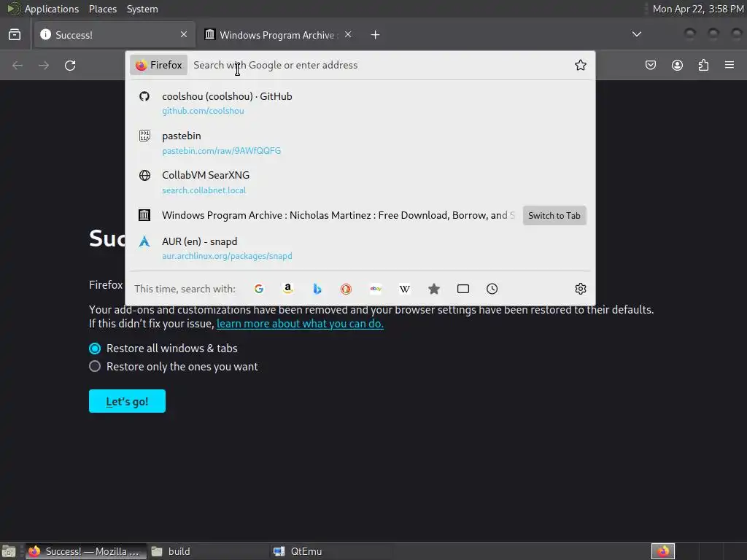The width and height of the screenshot is (747, 560).
Task: Switch to build window in taskbar
Action: point(208,551)
